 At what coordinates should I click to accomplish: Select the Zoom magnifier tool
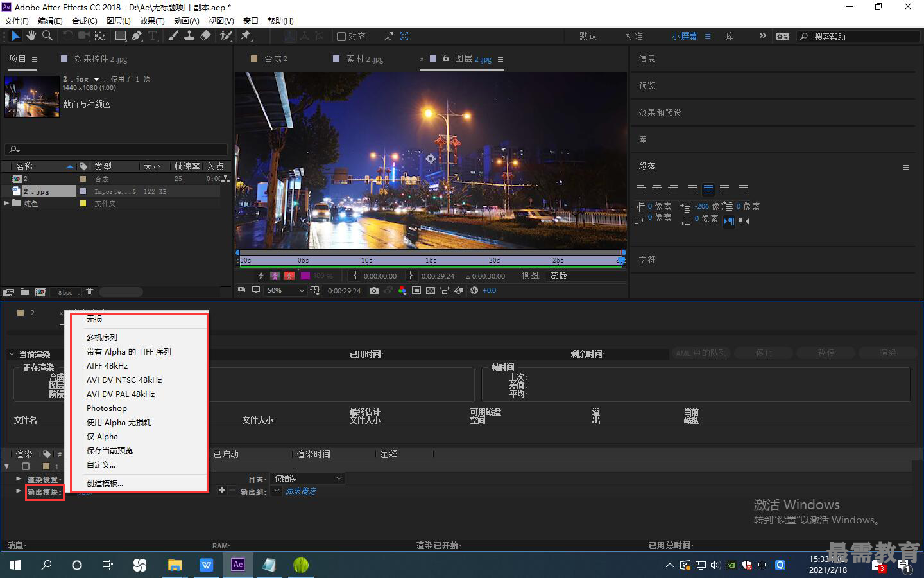(47, 36)
